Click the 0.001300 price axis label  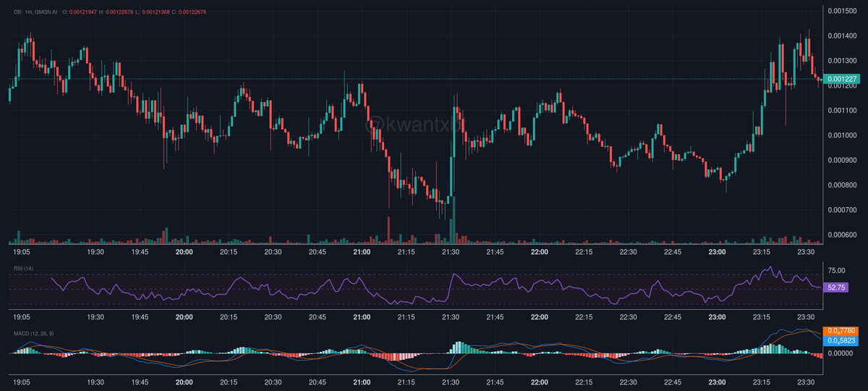click(x=842, y=61)
